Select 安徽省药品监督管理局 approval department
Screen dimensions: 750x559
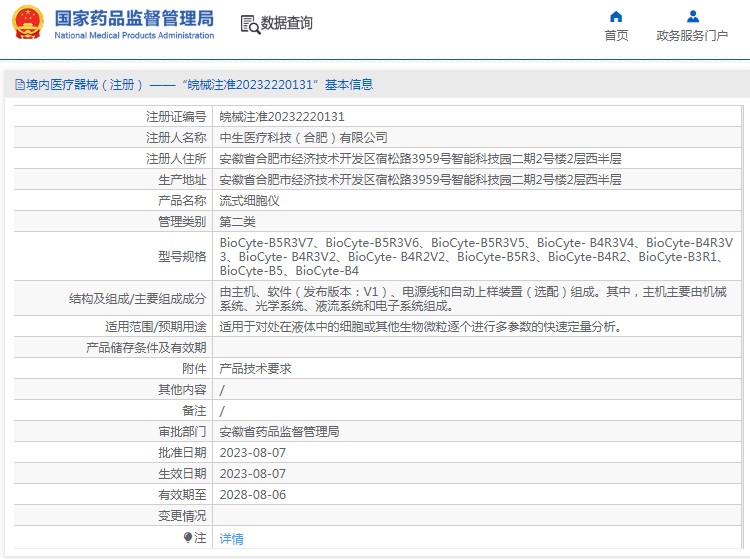279,432
